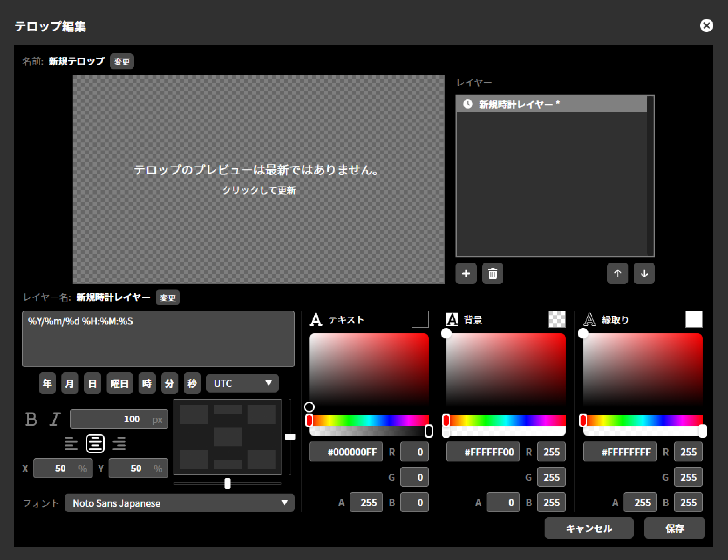Toggle italic text with the I icon
Screen dimensions: 728x560
54,419
